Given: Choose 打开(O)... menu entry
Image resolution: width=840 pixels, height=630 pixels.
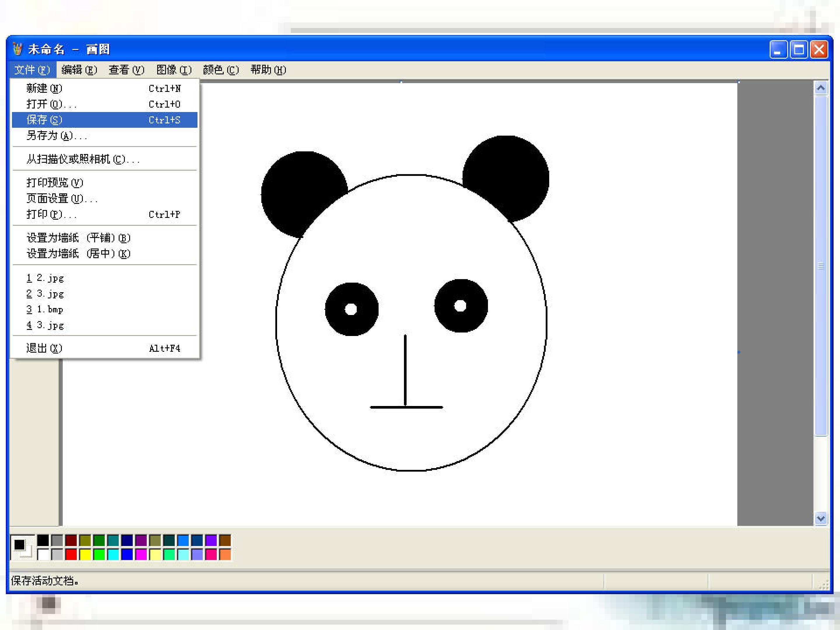Looking at the screenshot, I should tap(104, 104).
